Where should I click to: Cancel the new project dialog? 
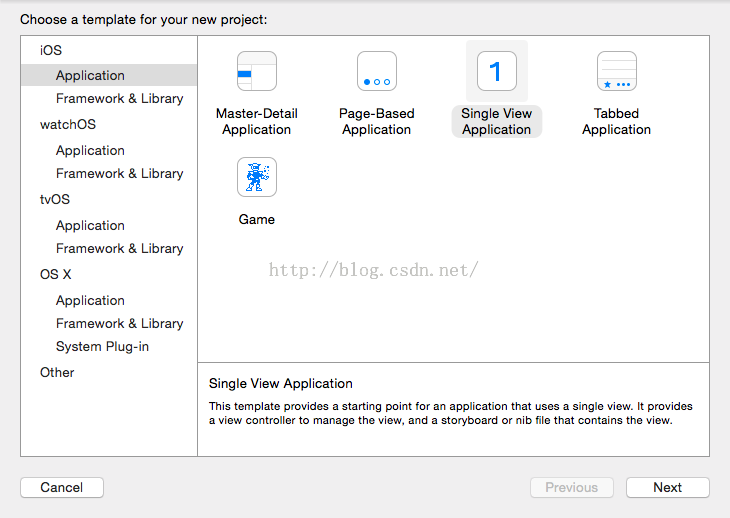(62, 487)
